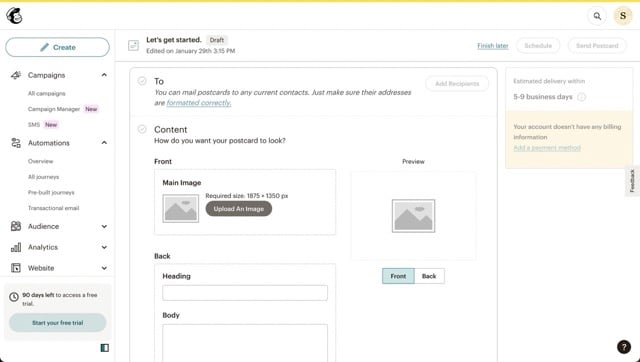Open the help question mark button
640x362 pixels.
624,346
